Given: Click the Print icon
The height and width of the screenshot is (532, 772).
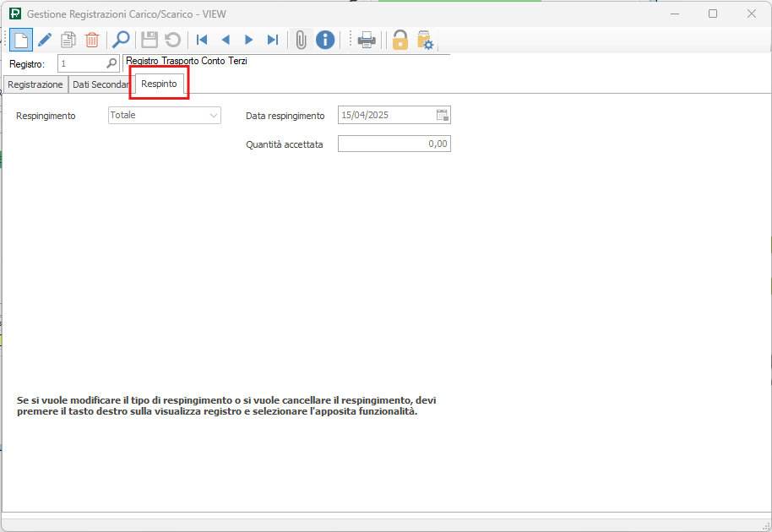Looking at the screenshot, I should pyautogui.click(x=367, y=40).
